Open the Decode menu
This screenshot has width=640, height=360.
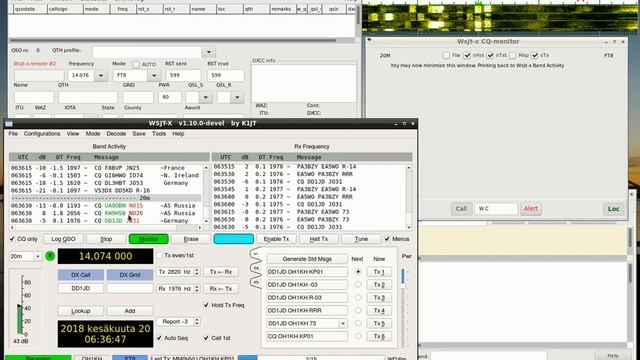[x=116, y=134]
